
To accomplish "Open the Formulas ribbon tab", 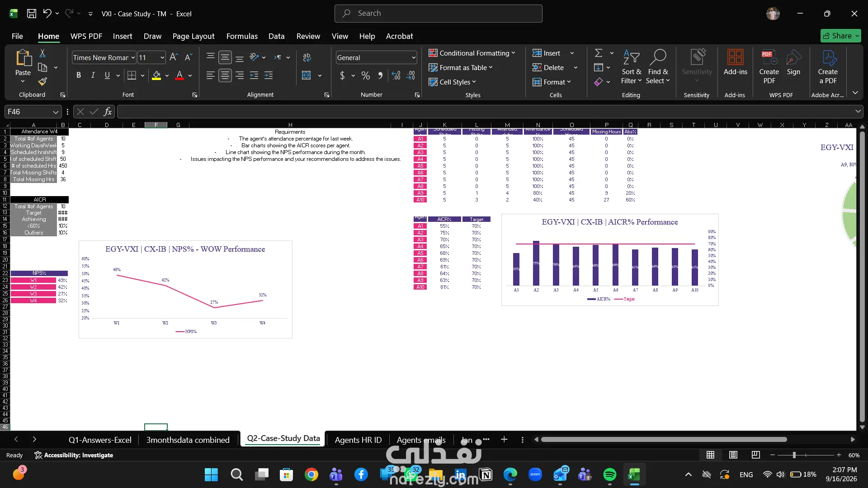I will (x=242, y=36).
